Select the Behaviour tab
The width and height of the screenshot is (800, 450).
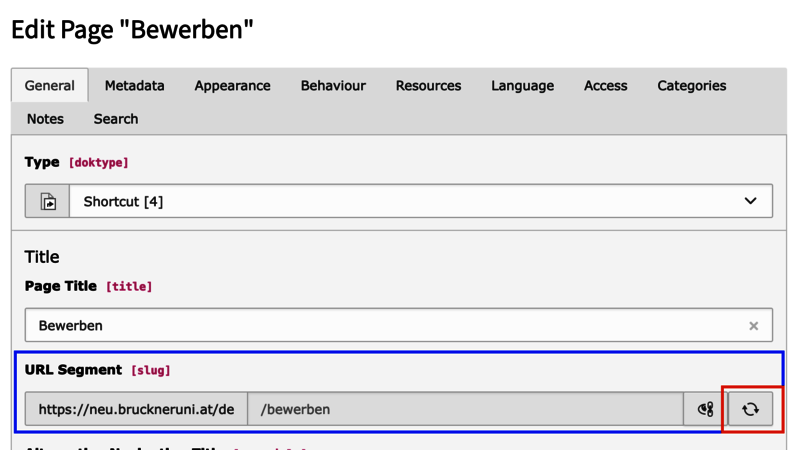333,86
